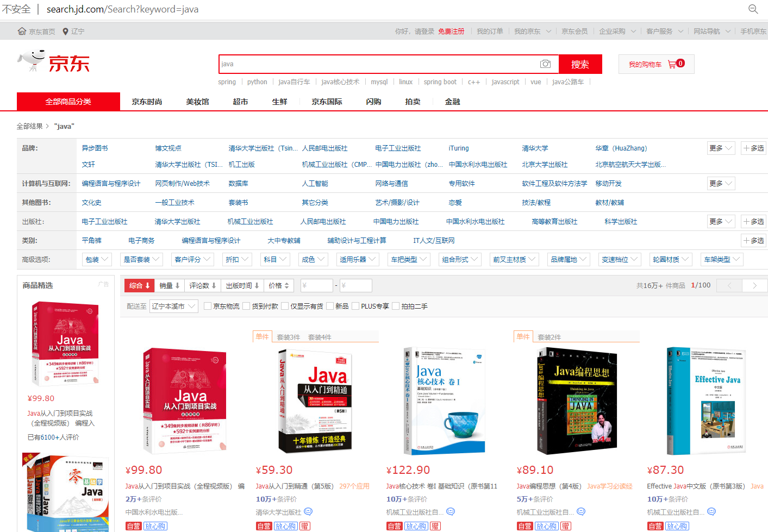Click chat icon under Java核心技术 product
The height and width of the screenshot is (532, 768).
point(450,511)
